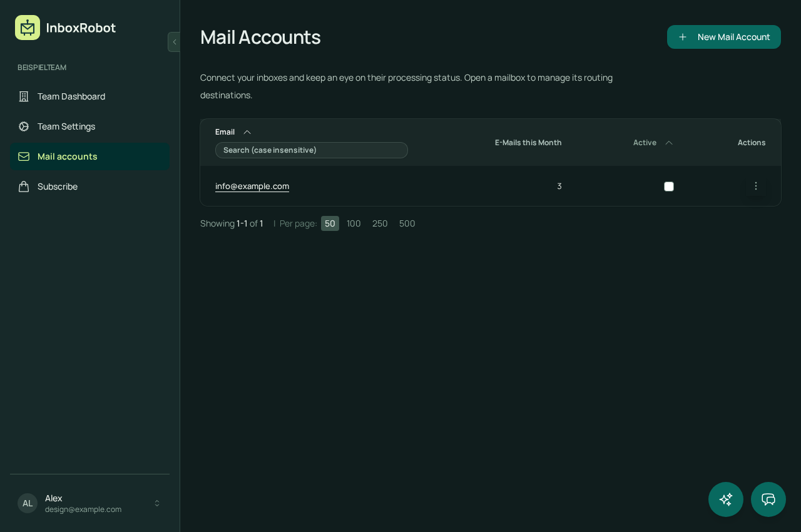This screenshot has height=532, width=801.
Task: Collapse the sidebar with the chevron handle
Action: tap(174, 42)
